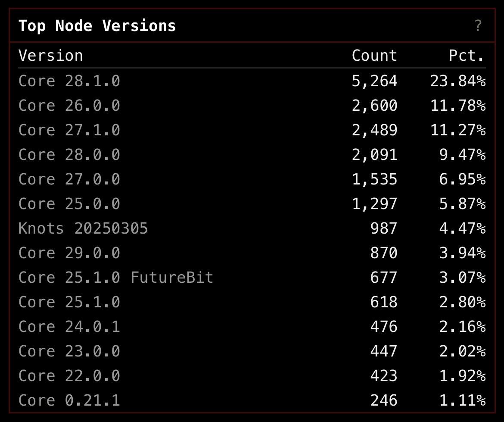Select the Core 27.1.0 version row
Screen dimensions: 504x422
click(252, 130)
